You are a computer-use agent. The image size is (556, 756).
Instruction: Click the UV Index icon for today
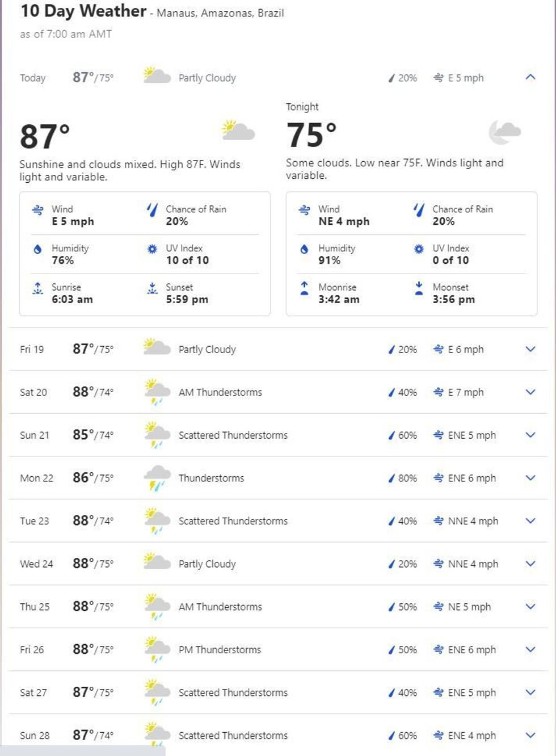(x=152, y=249)
